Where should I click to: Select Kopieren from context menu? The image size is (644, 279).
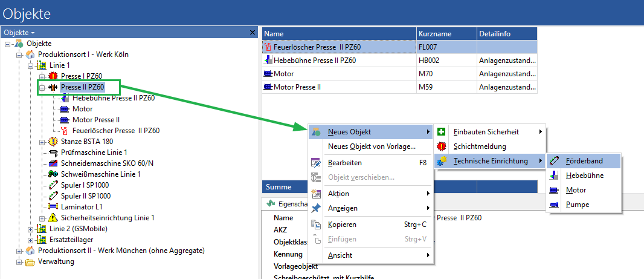[371, 225]
